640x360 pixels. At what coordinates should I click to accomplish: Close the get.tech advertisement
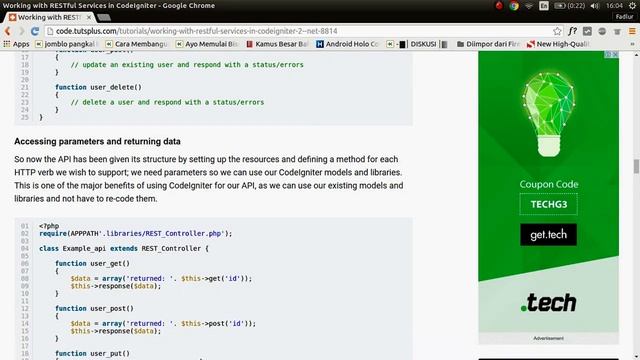[615, 54]
